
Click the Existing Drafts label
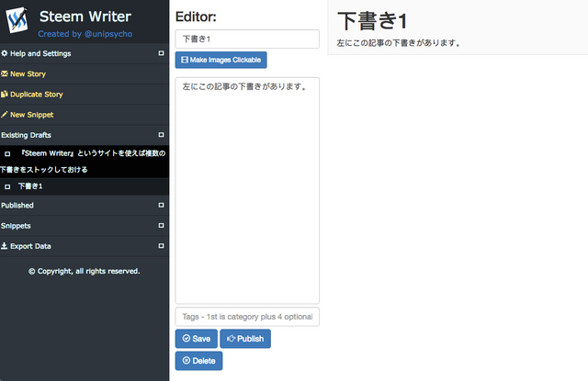point(26,135)
